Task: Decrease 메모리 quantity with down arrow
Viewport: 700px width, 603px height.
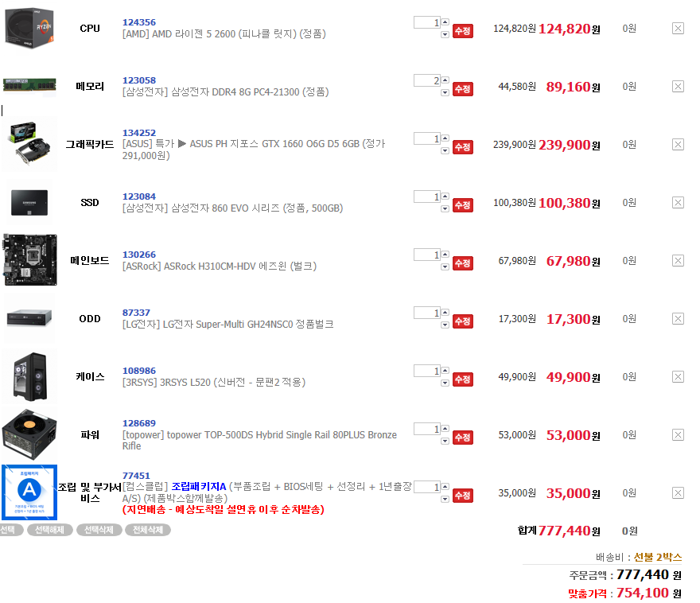Action: point(445,93)
